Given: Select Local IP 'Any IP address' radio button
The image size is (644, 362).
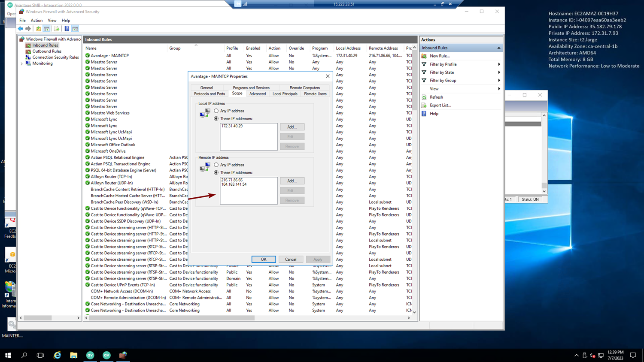Looking at the screenshot, I should click(216, 111).
